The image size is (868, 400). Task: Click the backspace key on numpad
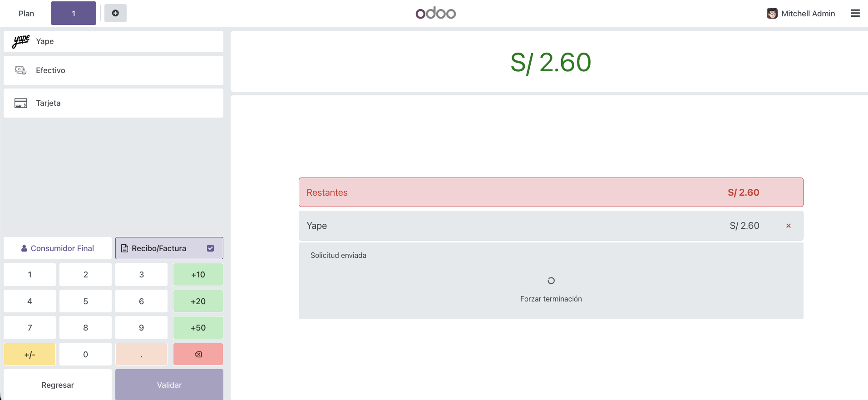pos(198,354)
